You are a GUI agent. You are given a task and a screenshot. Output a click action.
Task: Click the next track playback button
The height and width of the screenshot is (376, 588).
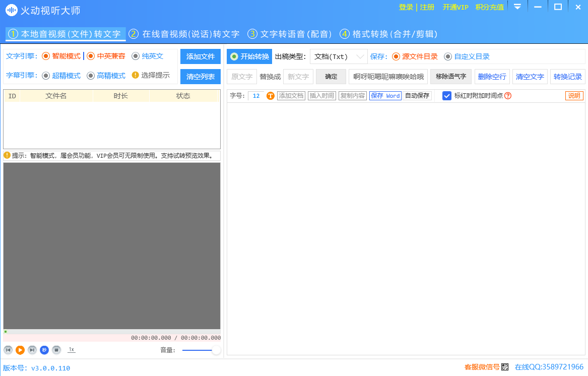coord(32,350)
